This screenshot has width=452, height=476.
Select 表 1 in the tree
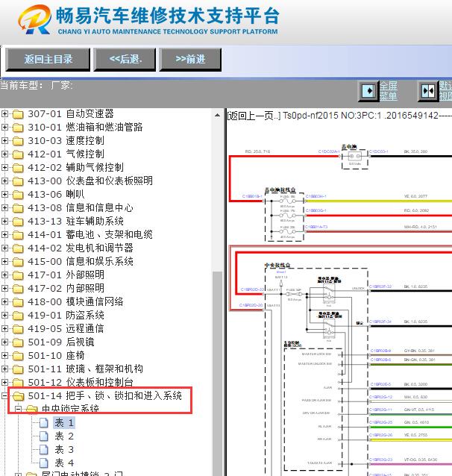click(64, 422)
